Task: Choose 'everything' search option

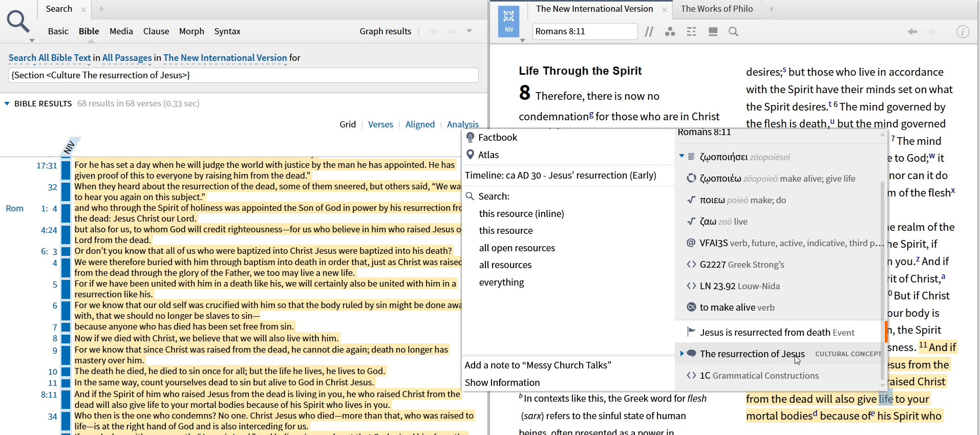Action: (502, 282)
